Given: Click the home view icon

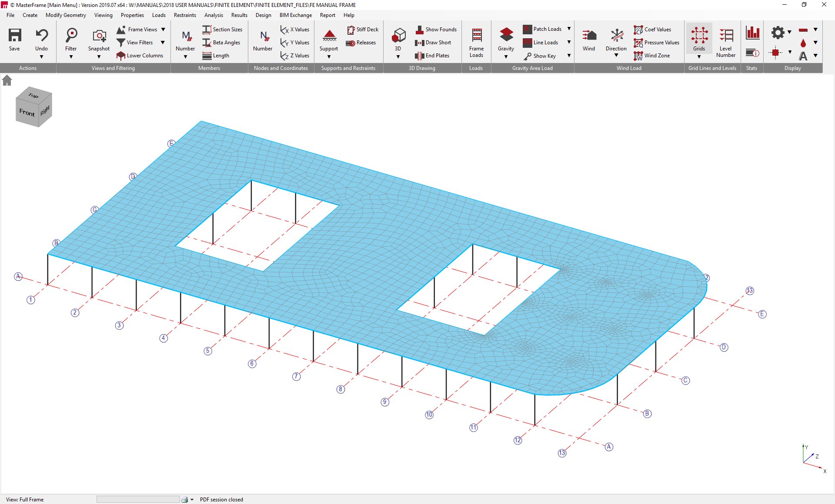Looking at the screenshot, I should click(7, 80).
